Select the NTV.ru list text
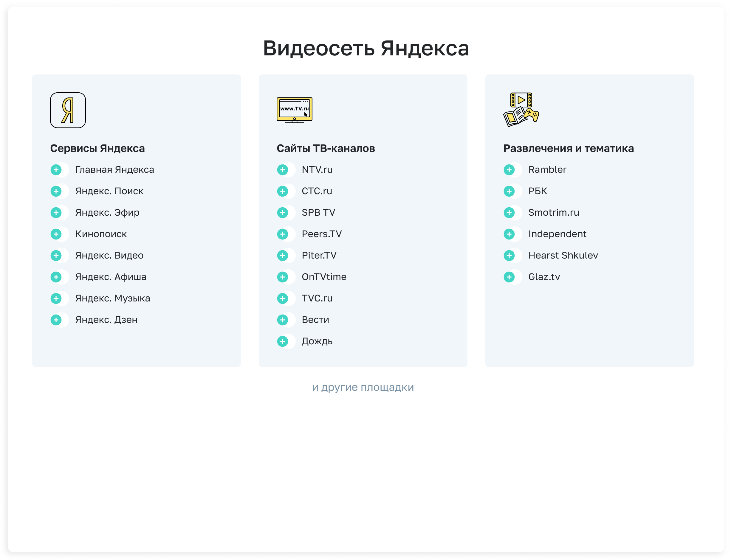This screenshot has height=560, width=731. click(x=317, y=170)
